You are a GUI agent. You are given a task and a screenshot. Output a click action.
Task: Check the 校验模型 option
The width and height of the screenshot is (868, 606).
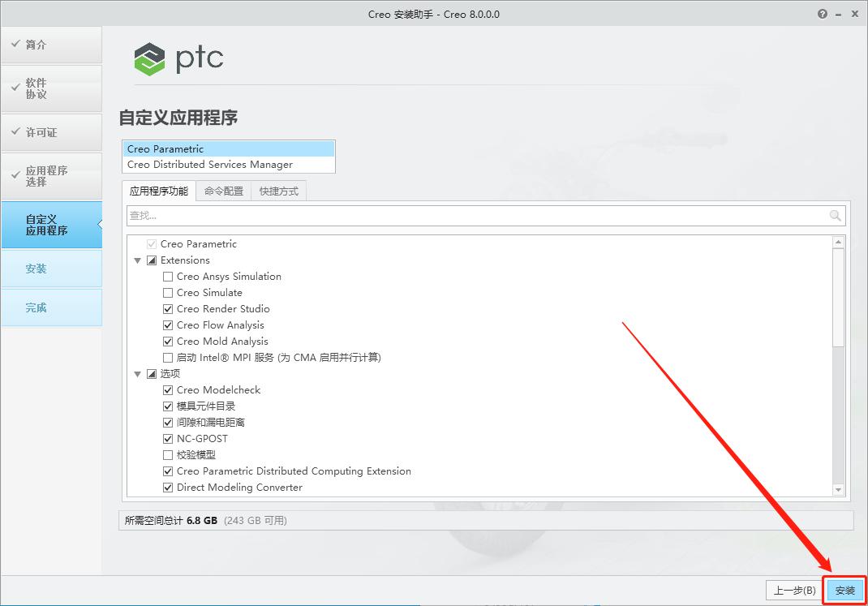click(167, 455)
